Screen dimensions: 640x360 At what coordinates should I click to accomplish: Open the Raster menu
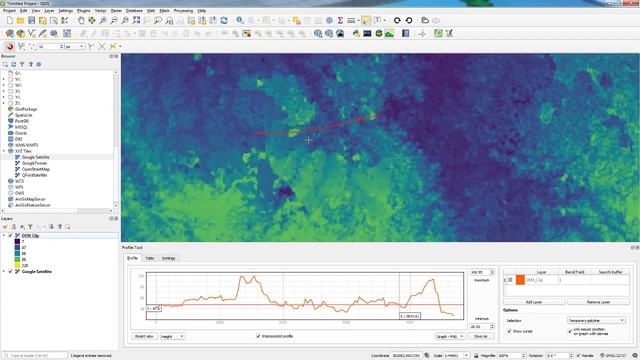tap(116, 11)
